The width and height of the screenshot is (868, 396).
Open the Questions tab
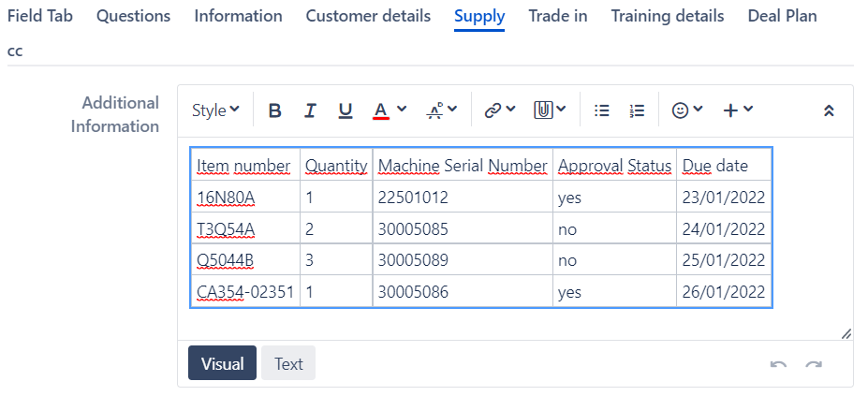coord(133,16)
